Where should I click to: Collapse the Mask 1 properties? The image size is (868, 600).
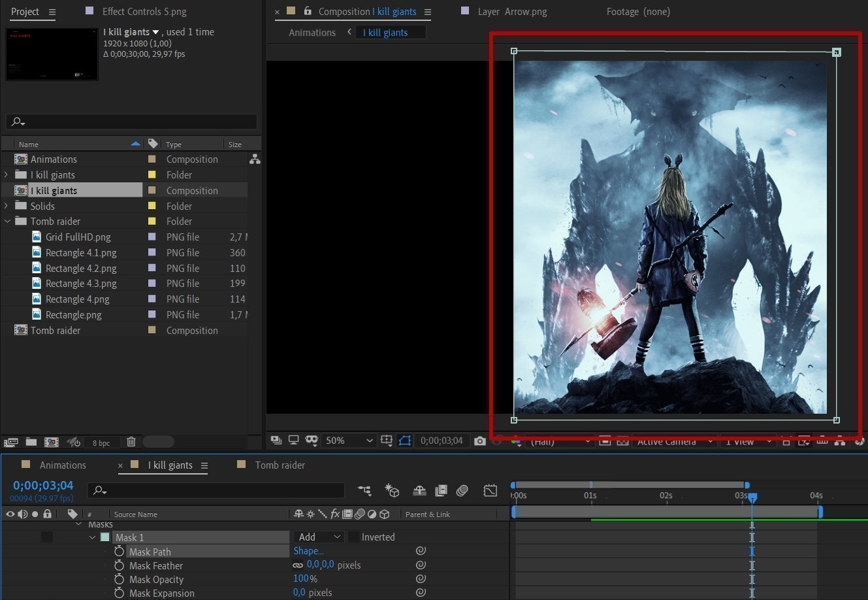click(92, 537)
